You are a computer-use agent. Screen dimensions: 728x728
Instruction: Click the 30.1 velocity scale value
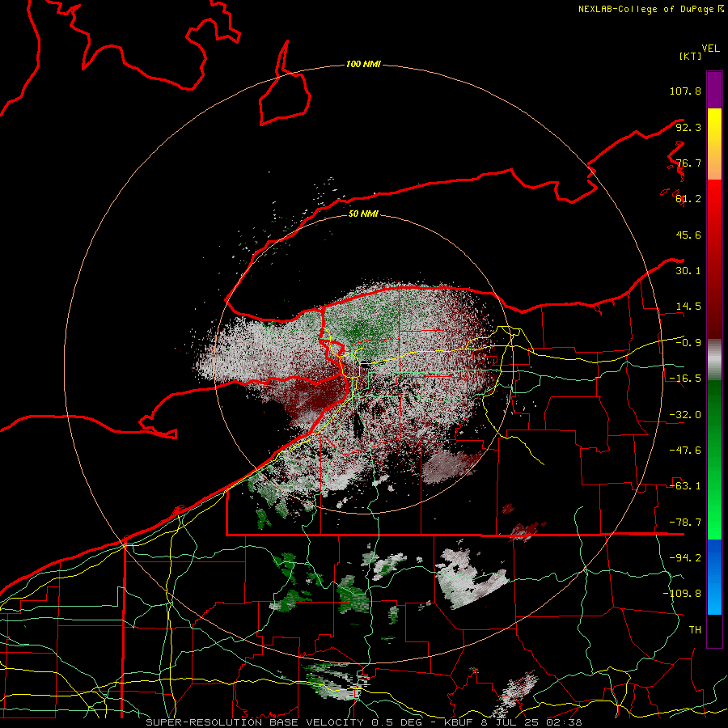point(688,271)
